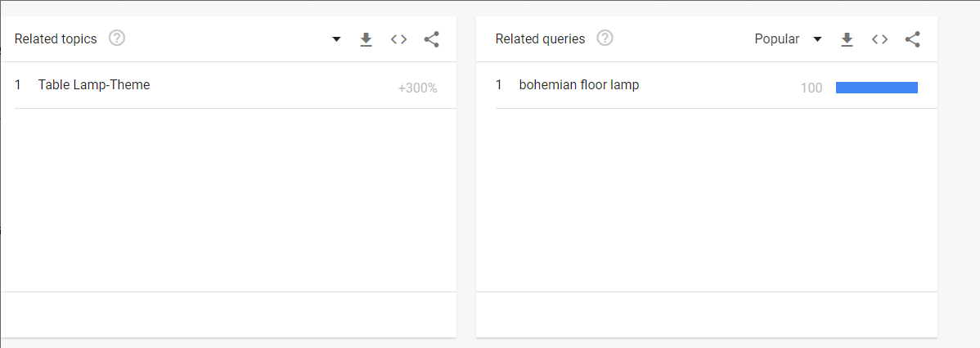Click the 'Related topics' card title

coord(56,39)
